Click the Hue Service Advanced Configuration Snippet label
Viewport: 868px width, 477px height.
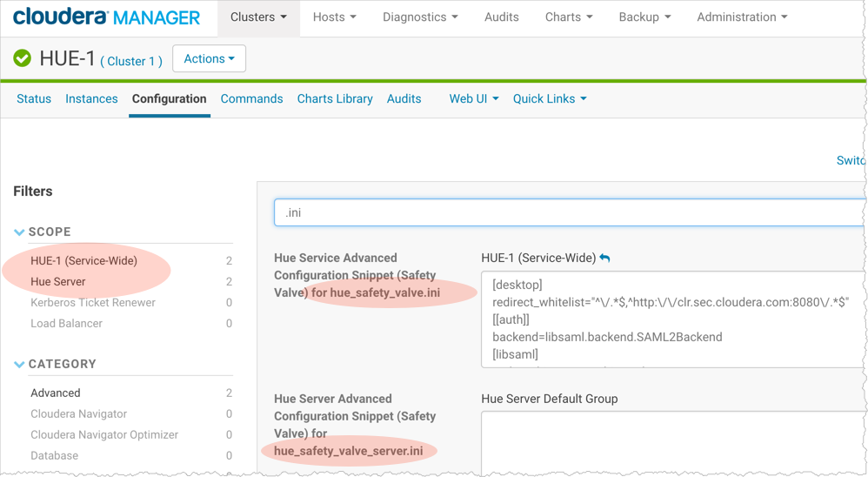coord(357,275)
